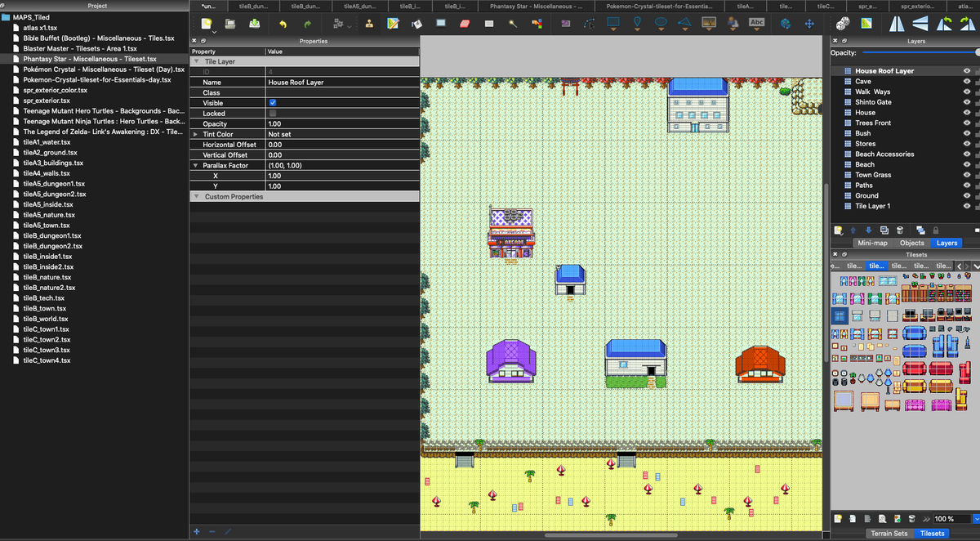Select the Beach layer row
980x541 pixels.
904,164
